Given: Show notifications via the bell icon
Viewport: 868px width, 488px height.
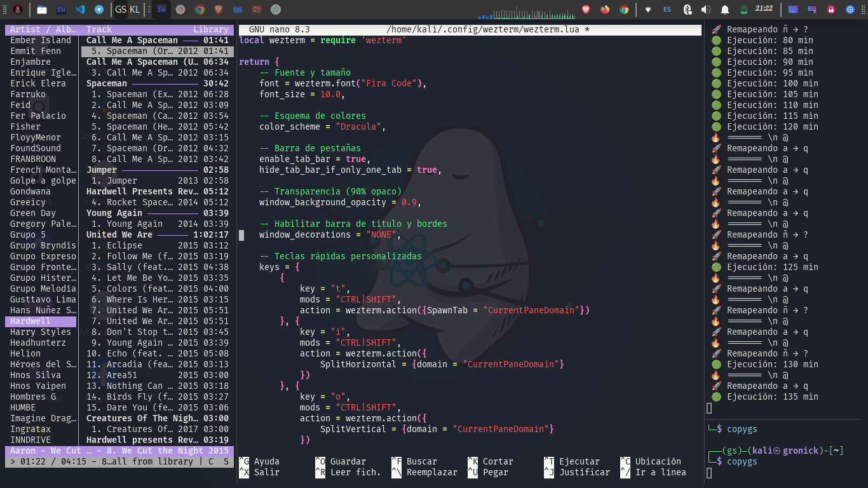Looking at the screenshot, I should click(725, 10).
